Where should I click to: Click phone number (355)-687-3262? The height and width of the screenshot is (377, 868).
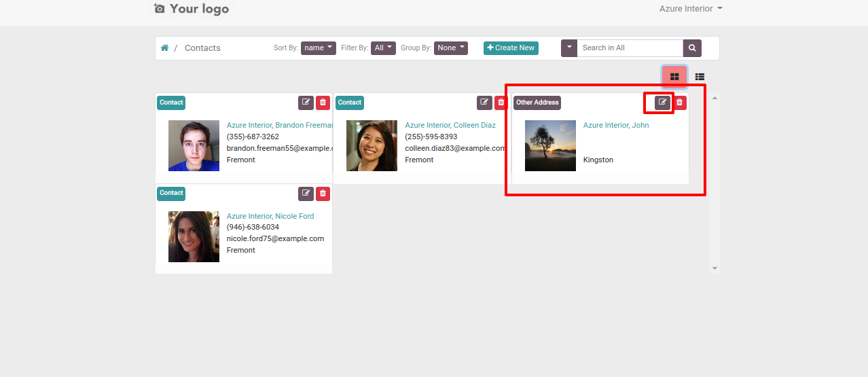[x=253, y=137]
